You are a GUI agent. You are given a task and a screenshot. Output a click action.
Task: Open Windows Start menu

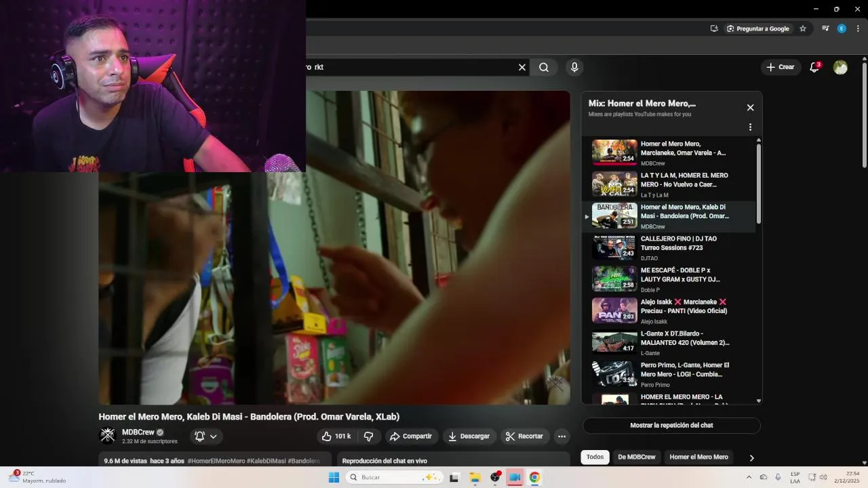334,477
